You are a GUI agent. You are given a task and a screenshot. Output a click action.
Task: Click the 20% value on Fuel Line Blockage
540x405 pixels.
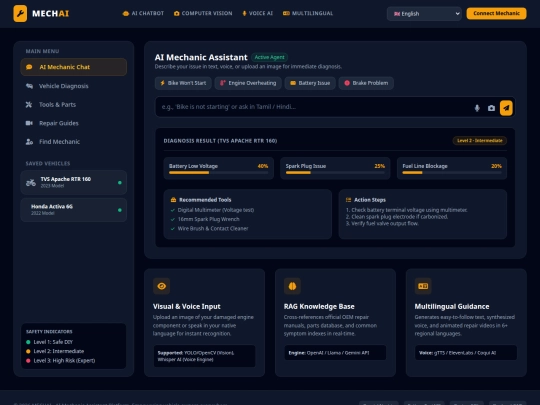(x=496, y=166)
